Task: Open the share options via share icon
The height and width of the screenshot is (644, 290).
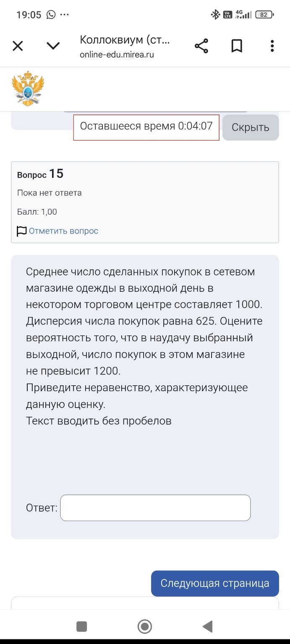Action: [201, 45]
